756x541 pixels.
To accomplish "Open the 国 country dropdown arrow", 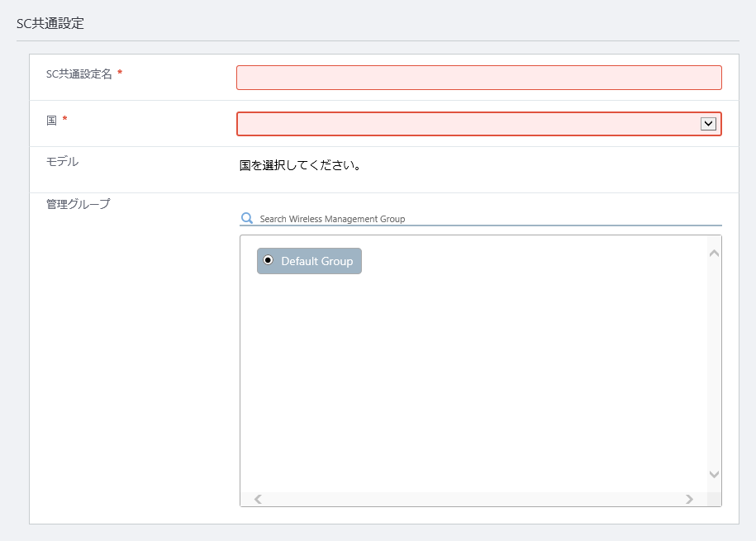I will pyautogui.click(x=708, y=124).
